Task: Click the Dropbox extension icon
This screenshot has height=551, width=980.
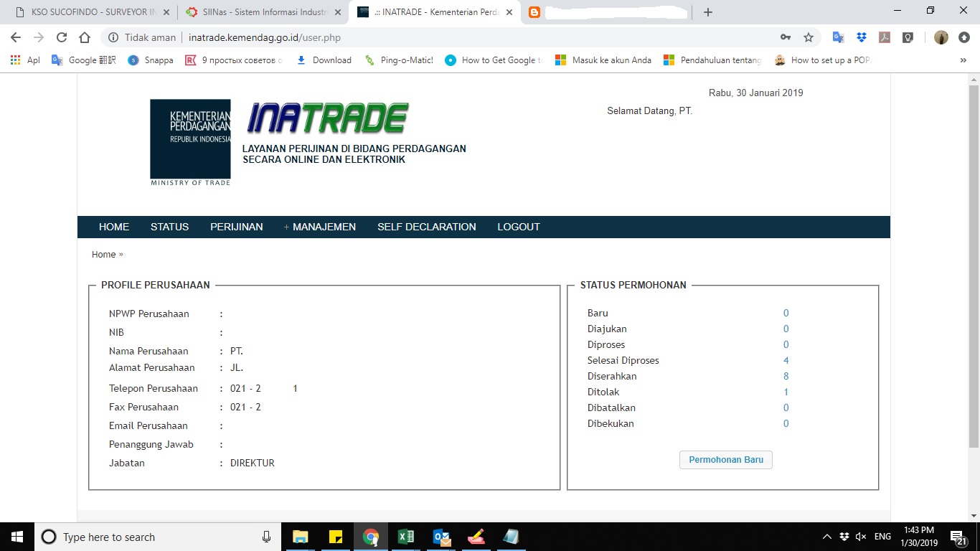Action: point(860,37)
